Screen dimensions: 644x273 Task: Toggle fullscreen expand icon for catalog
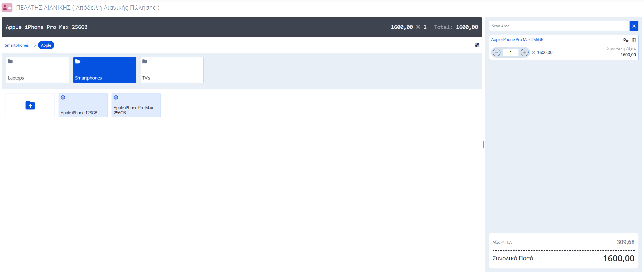coord(477,45)
